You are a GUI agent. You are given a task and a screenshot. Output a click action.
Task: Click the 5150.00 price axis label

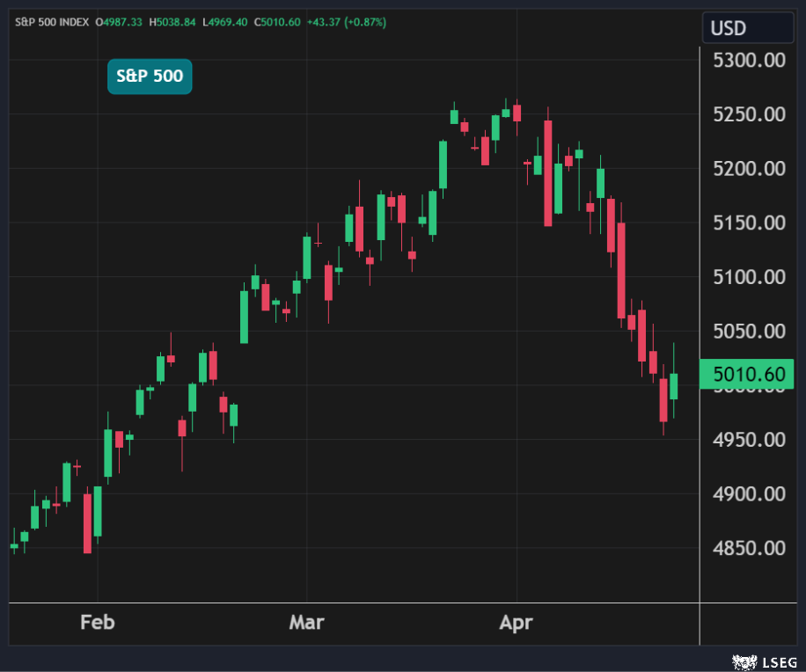(x=749, y=223)
